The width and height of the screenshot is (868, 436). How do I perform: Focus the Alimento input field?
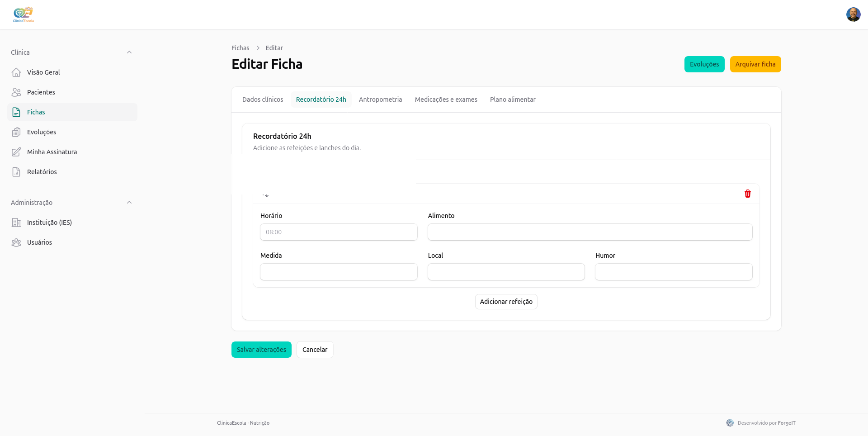pos(590,232)
